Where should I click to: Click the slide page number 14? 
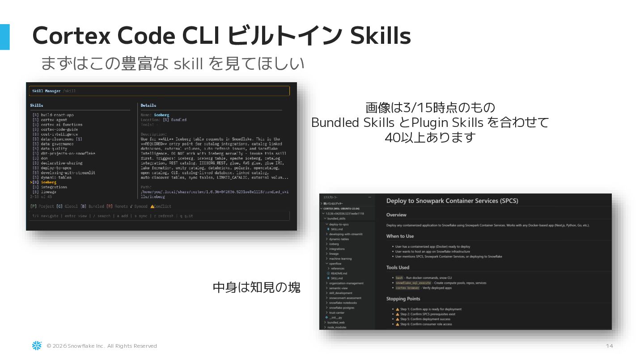610,346
